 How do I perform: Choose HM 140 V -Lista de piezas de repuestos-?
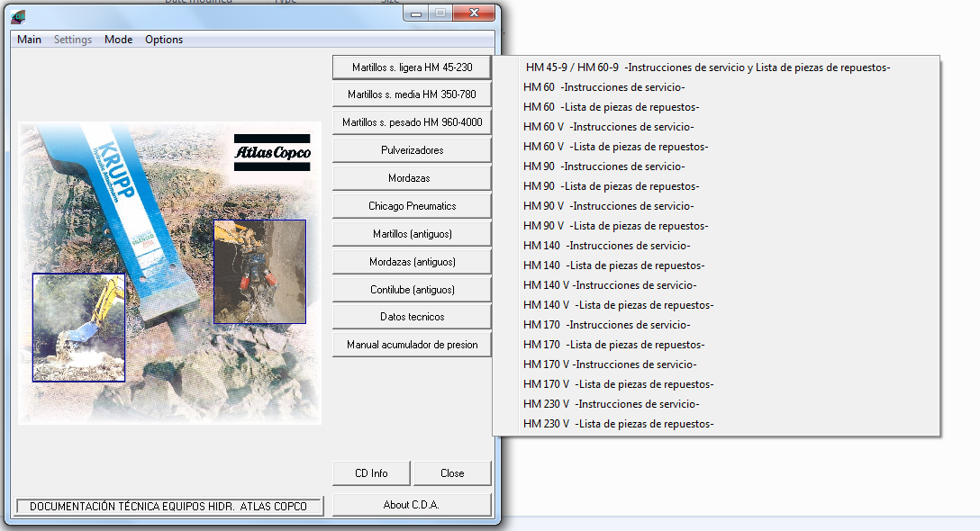tap(716, 305)
